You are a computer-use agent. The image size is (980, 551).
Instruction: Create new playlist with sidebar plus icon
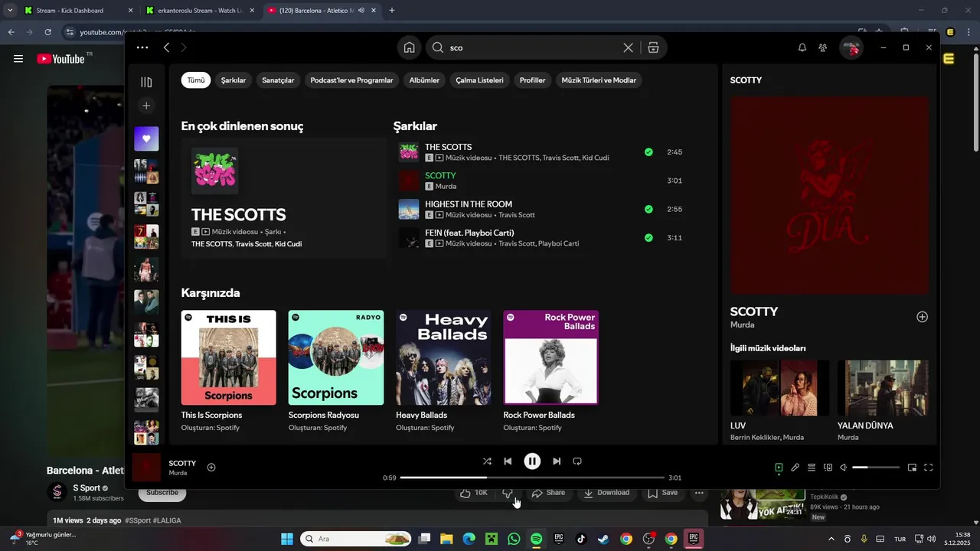click(x=146, y=106)
